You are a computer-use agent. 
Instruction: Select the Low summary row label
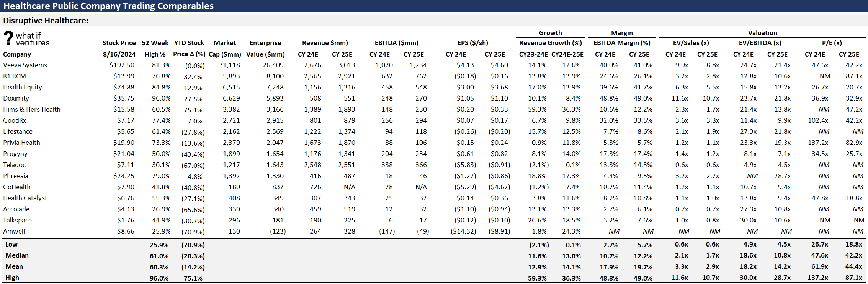click(x=11, y=244)
